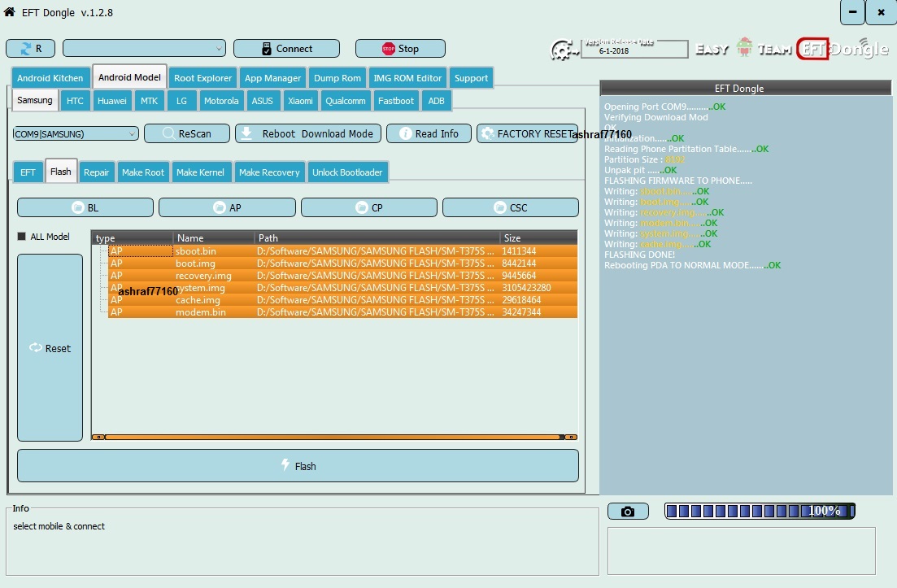Open the Make Root sub-tab

[x=143, y=172]
